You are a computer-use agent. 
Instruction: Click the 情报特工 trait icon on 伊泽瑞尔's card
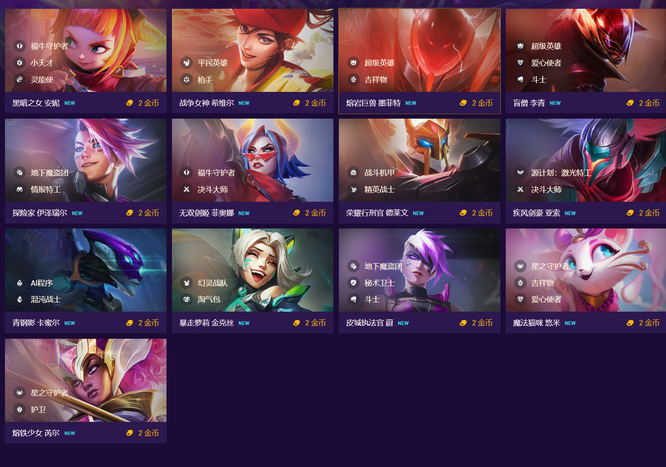pos(20,190)
